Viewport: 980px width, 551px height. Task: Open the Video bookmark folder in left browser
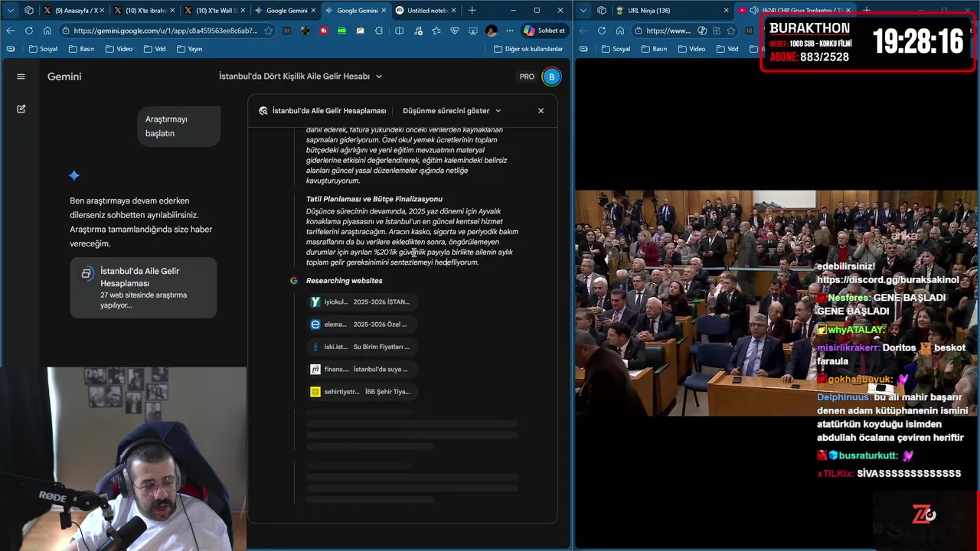(x=119, y=49)
